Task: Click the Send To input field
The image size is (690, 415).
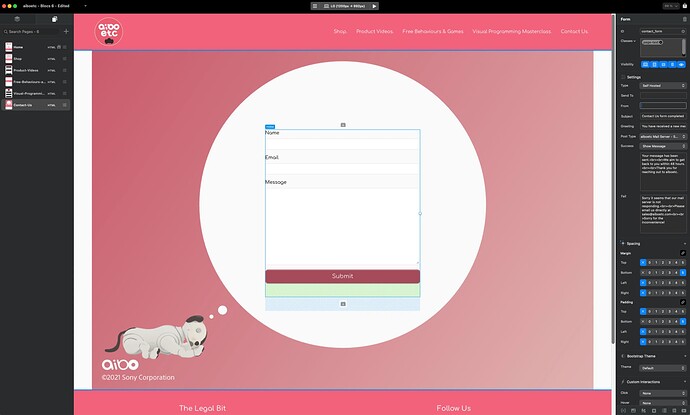Action: click(x=663, y=95)
